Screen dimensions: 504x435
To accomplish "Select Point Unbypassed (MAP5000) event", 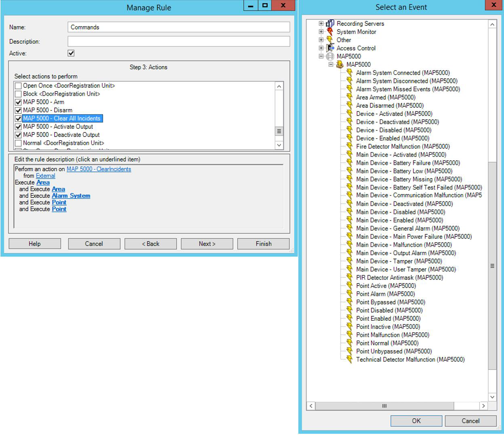I will (x=394, y=351).
